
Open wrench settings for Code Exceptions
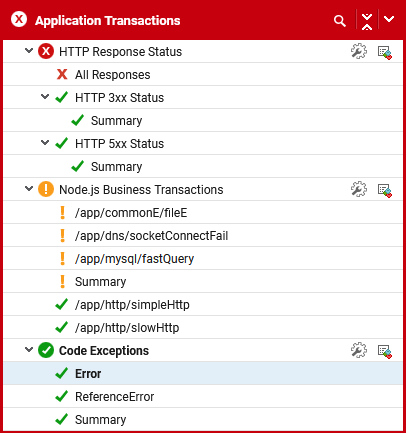tap(359, 351)
